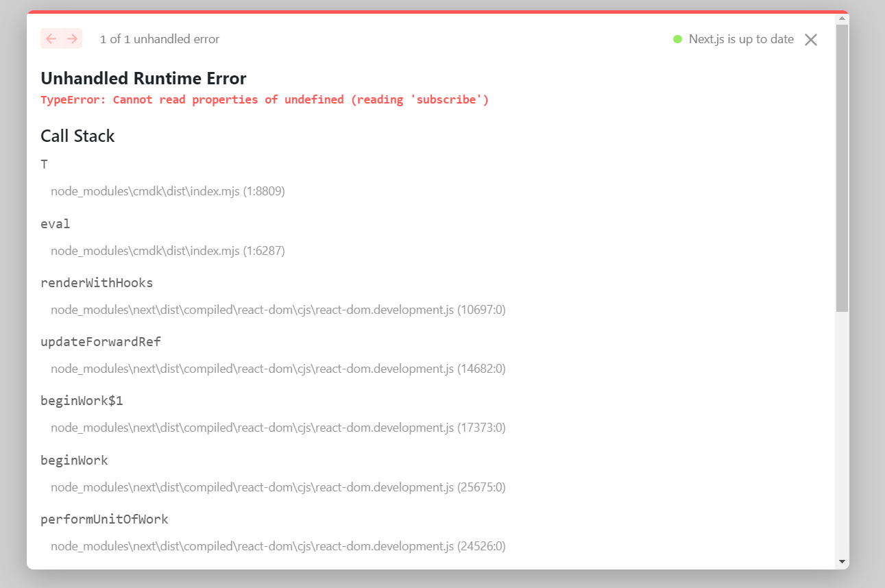Viewport: 885px width, 588px height.
Task: Expand the renderWithHooks stack frame
Action: pos(96,282)
